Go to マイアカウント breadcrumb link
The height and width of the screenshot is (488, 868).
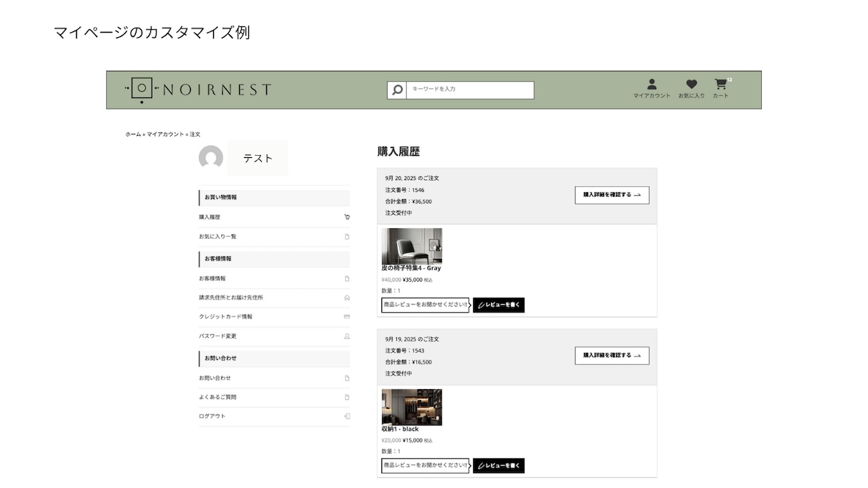165,134
